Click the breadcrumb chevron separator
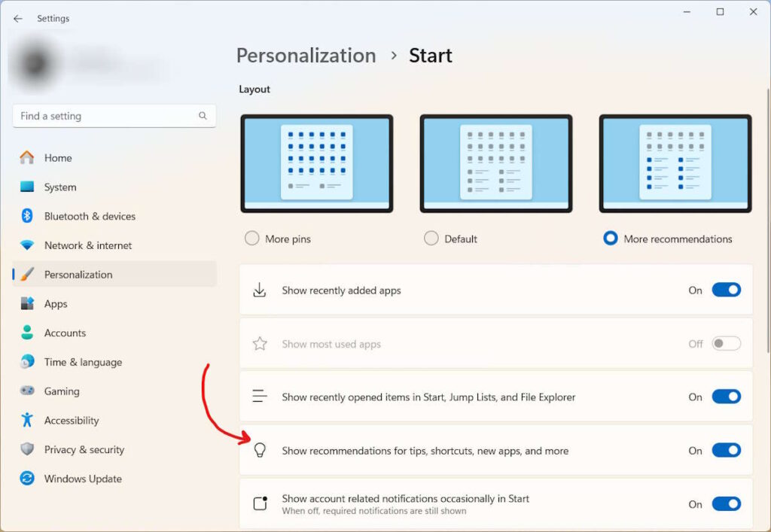Viewport: 771px width, 532px height. 393,56
